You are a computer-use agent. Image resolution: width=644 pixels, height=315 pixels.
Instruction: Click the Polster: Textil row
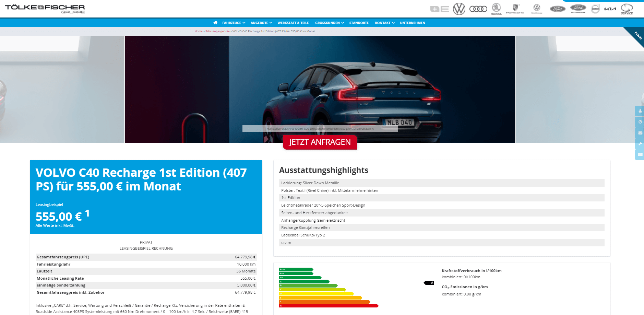442,190
